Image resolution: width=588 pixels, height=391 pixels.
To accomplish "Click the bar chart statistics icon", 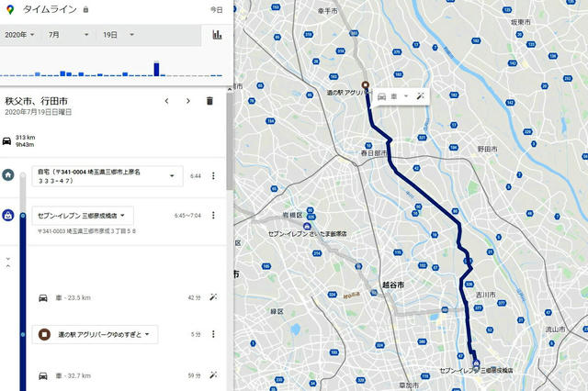I will (x=217, y=35).
